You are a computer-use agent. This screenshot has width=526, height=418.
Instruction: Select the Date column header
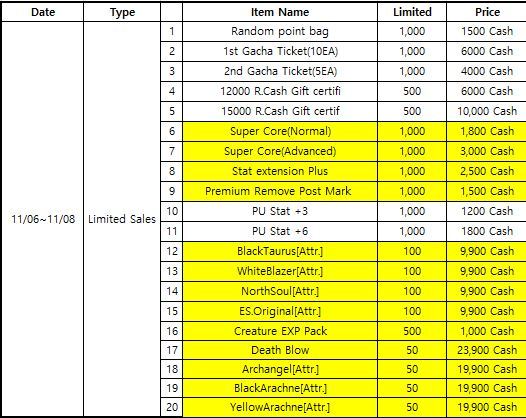pos(43,12)
